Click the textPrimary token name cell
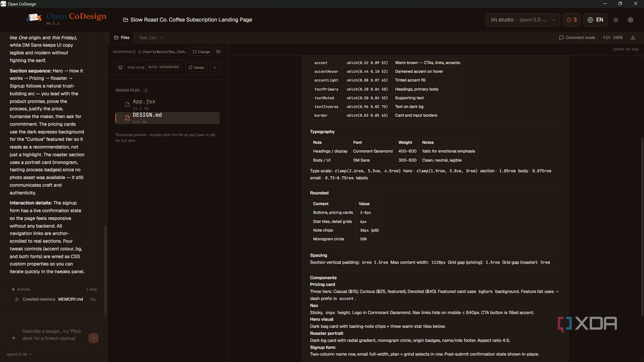The height and width of the screenshot is (362, 644). tap(326, 89)
